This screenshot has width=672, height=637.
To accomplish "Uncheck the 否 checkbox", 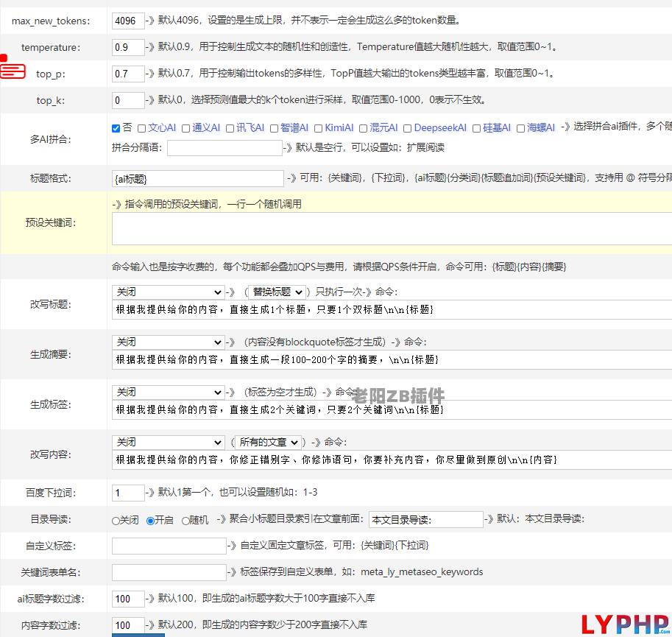I will tap(116, 128).
